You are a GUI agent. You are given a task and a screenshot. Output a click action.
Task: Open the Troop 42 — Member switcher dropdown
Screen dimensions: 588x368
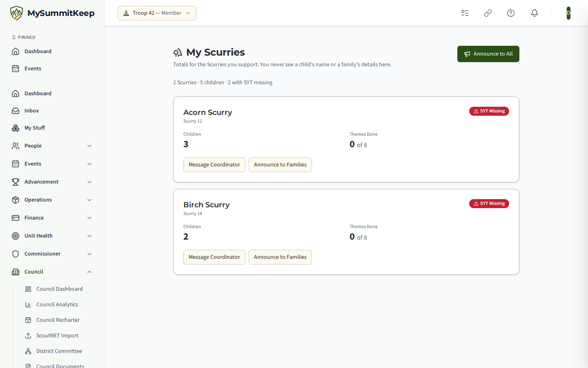[157, 13]
